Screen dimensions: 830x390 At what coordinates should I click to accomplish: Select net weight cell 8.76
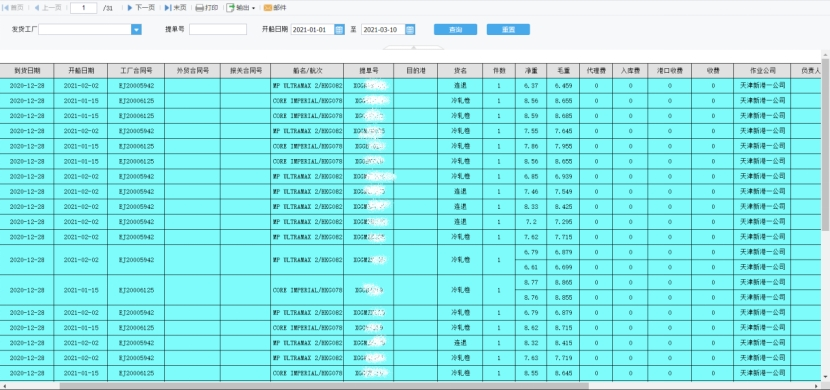[x=531, y=297]
